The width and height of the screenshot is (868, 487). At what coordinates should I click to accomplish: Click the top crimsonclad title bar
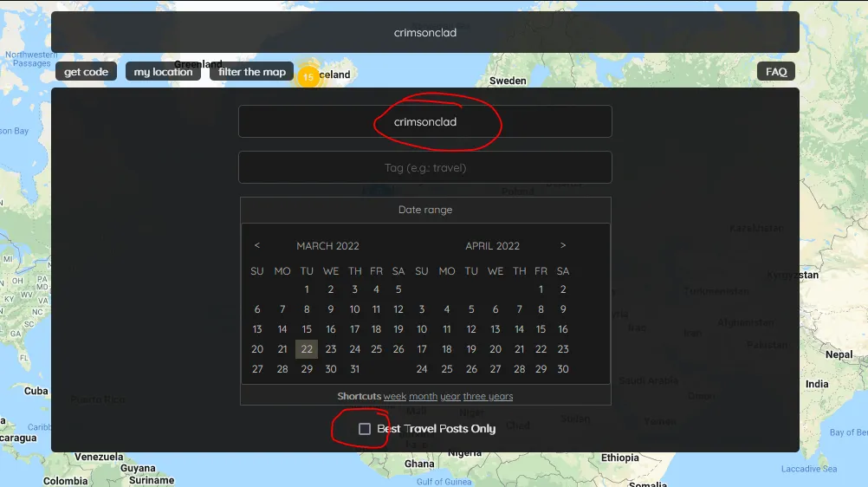425,32
